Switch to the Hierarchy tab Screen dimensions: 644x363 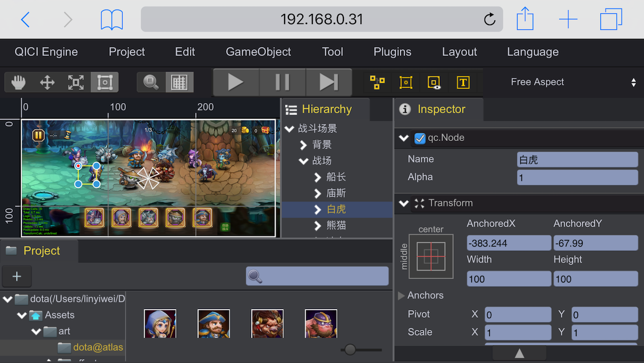pyautogui.click(x=325, y=109)
